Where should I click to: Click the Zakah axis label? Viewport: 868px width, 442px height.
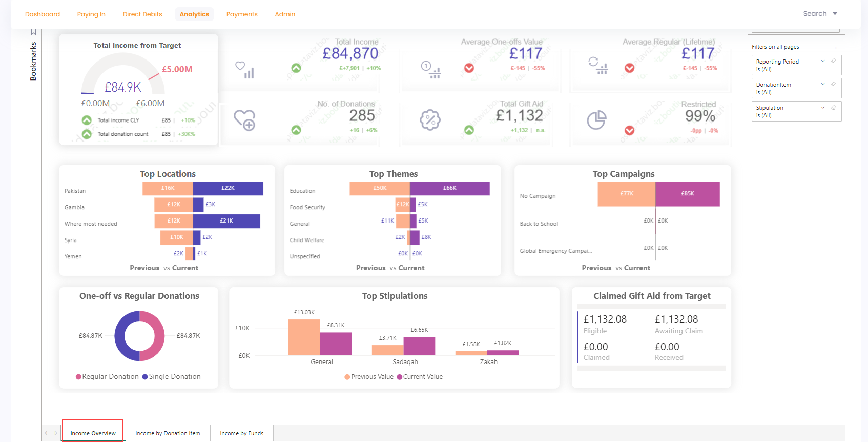488,362
